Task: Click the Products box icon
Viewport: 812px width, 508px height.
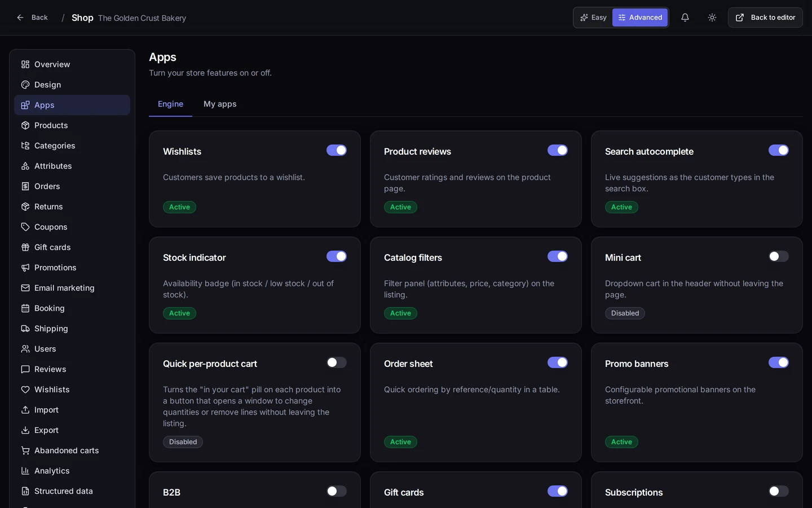Action: 25,125
